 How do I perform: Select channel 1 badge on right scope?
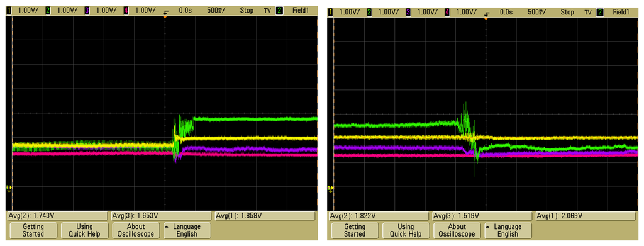click(330, 13)
